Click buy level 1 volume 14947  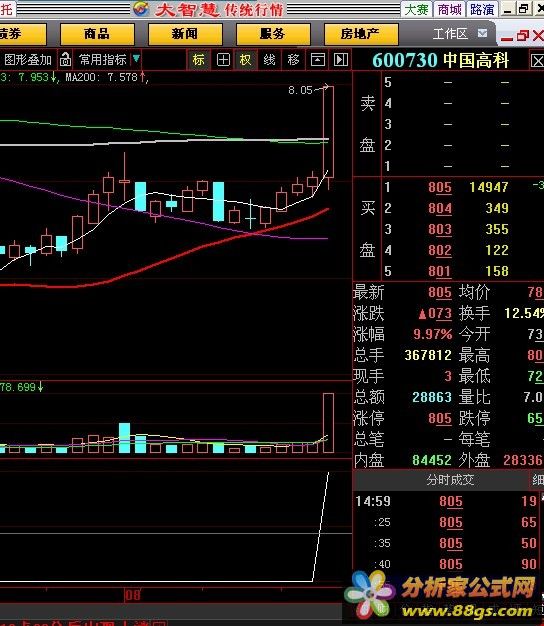[x=489, y=187]
